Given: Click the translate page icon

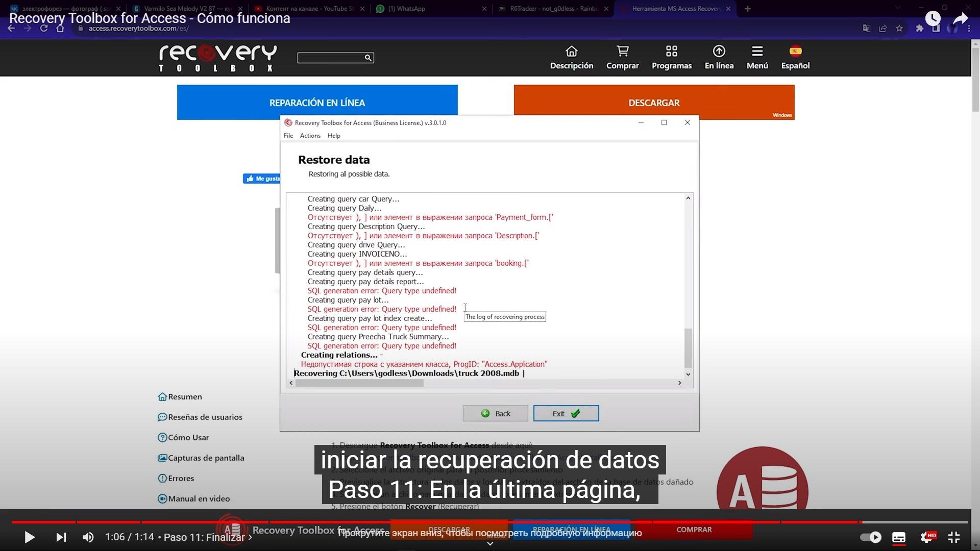Looking at the screenshot, I should (x=866, y=29).
